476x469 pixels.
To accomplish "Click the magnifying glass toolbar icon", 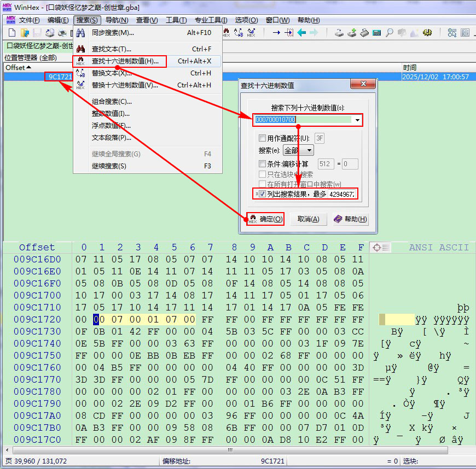I will coord(389,32).
